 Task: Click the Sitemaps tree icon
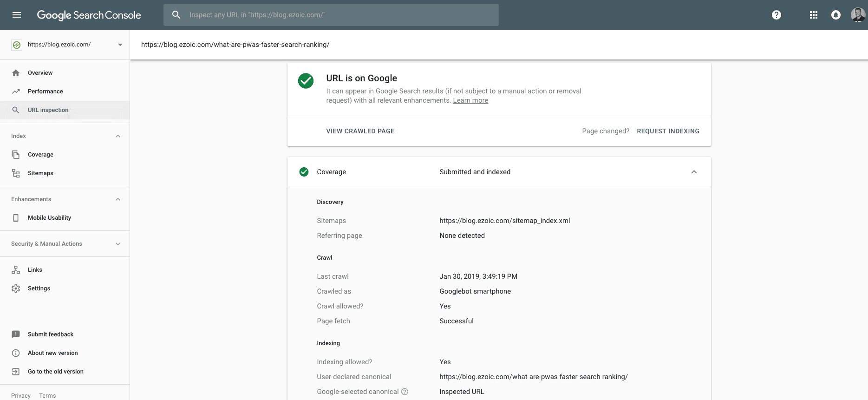coord(16,173)
